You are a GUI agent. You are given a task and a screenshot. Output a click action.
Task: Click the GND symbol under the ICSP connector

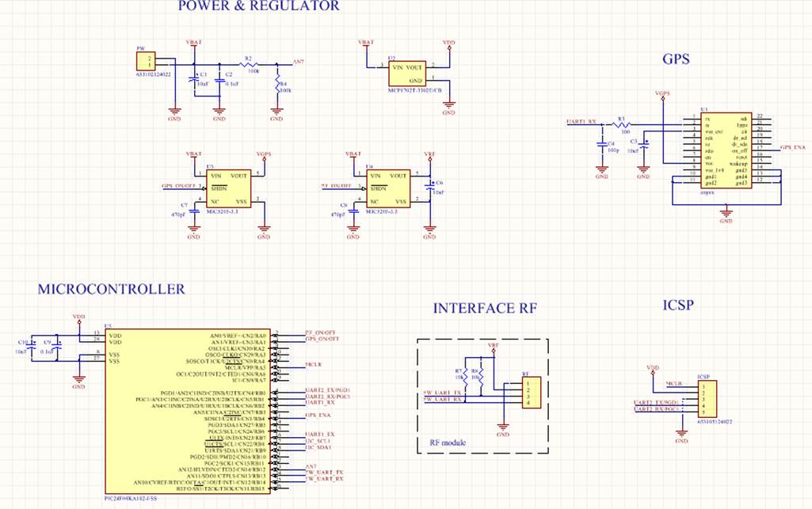pyautogui.click(x=681, y=436)
